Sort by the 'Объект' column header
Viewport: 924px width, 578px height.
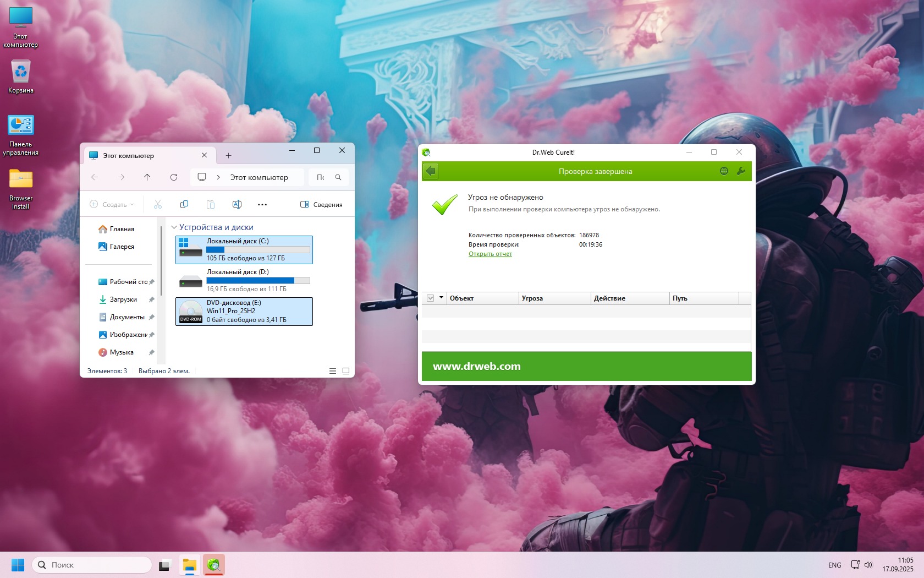pos(482,298)
